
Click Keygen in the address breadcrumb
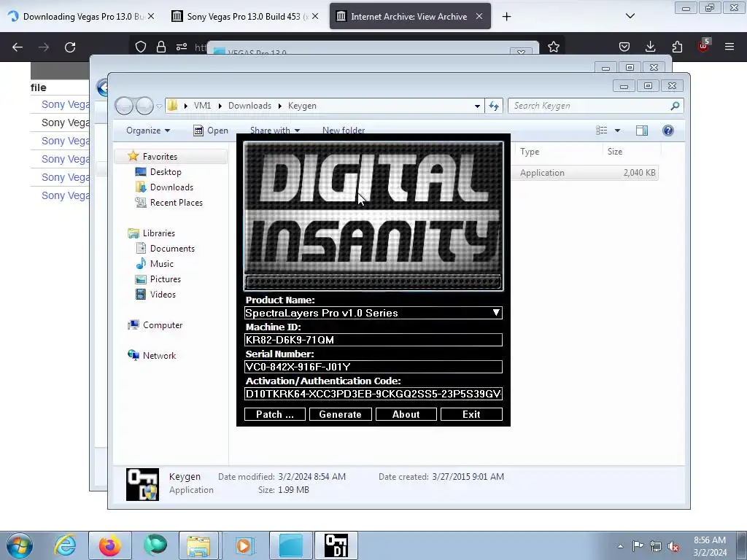[x=302, y=106]
